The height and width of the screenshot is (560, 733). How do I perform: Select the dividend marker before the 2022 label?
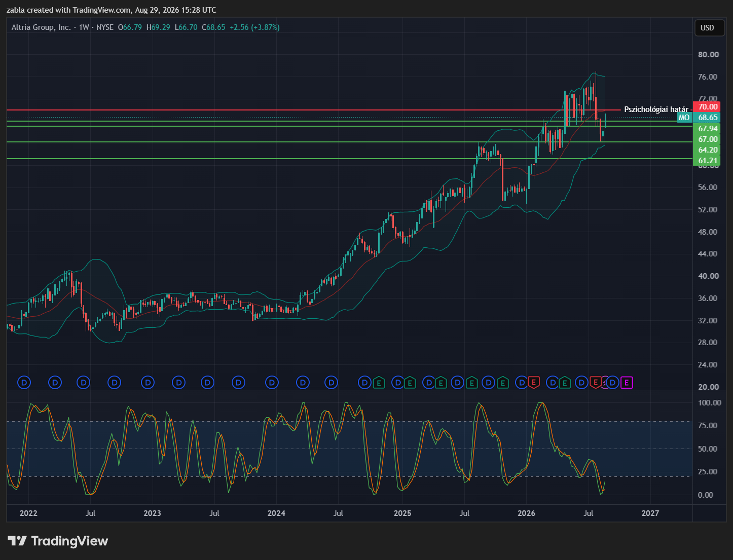(24, 383)
